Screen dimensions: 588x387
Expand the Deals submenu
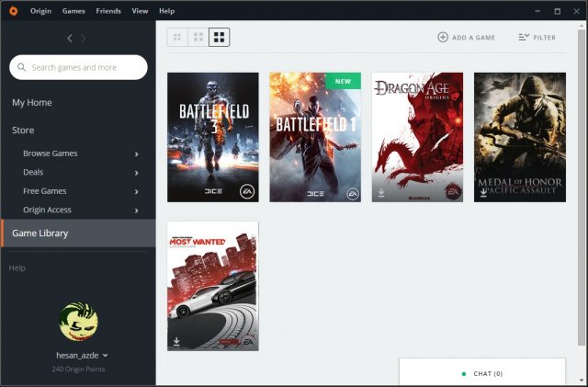pyautogui.click(x=136, y=173)
